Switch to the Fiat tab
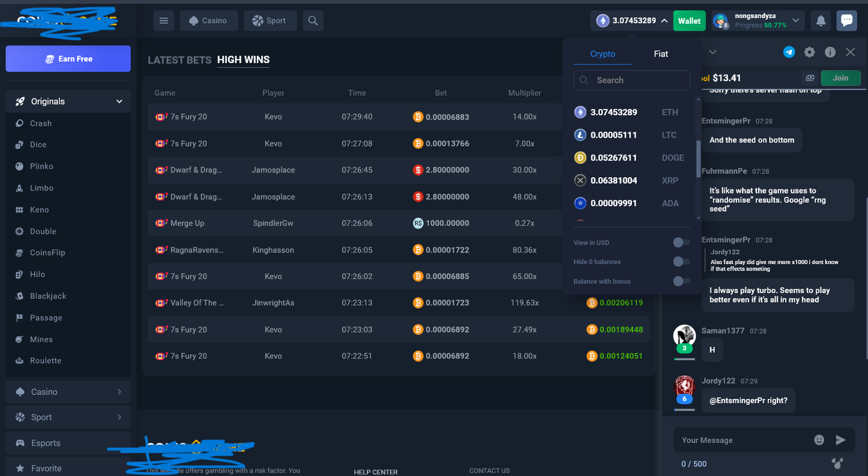 [x=661, y=54]
